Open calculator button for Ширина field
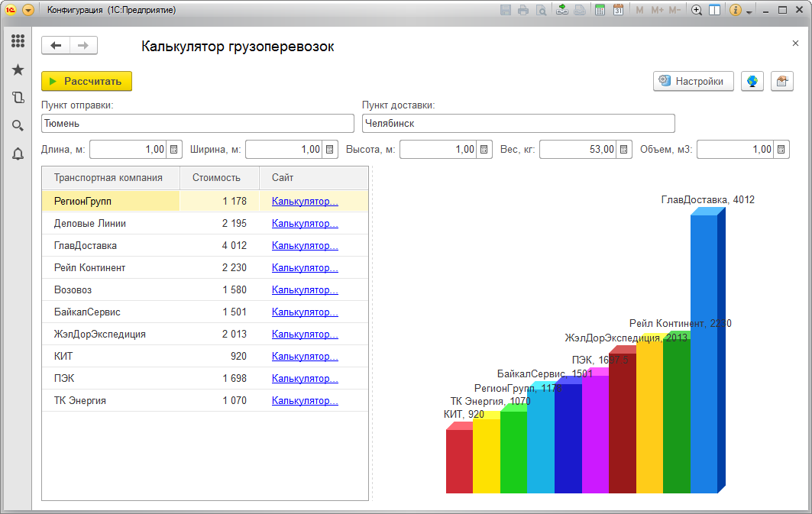This screenshot has height=514, width=812. tap(329, 149)
